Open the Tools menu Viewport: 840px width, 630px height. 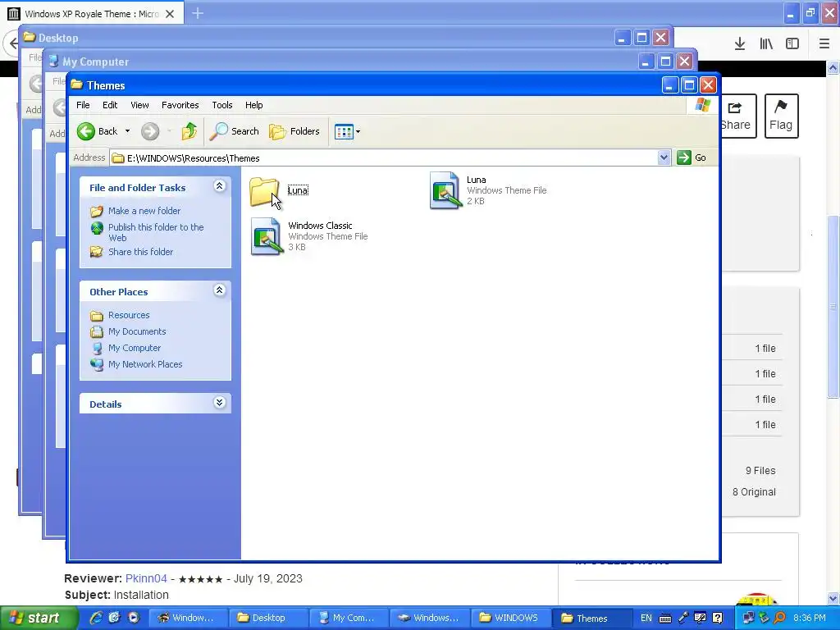(221, 105)
